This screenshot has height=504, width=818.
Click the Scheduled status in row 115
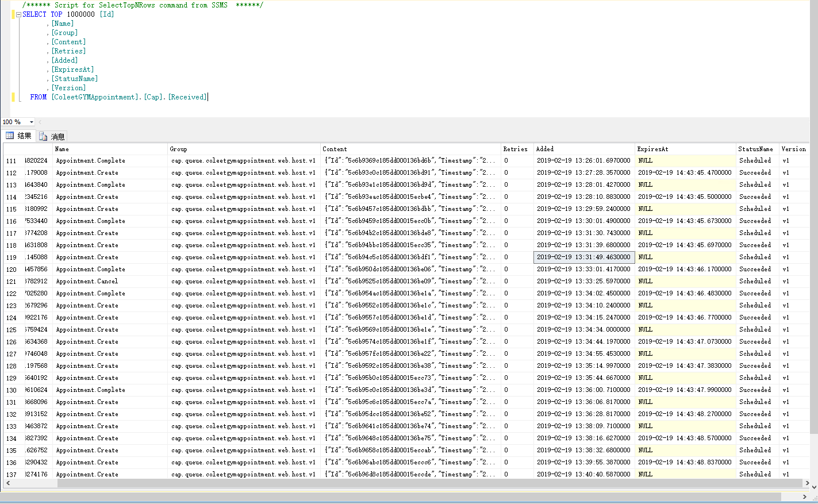(x=758, y=209)
